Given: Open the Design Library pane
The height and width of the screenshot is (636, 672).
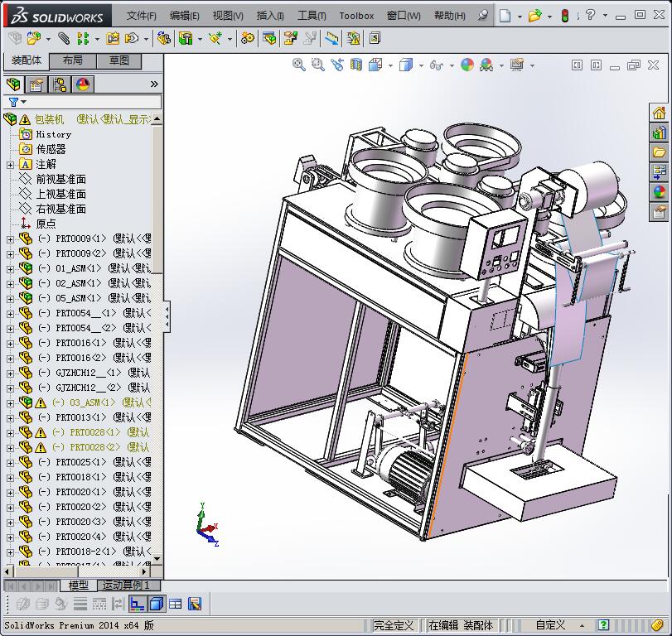Looking at the screenshot, I should pos(659,133).
